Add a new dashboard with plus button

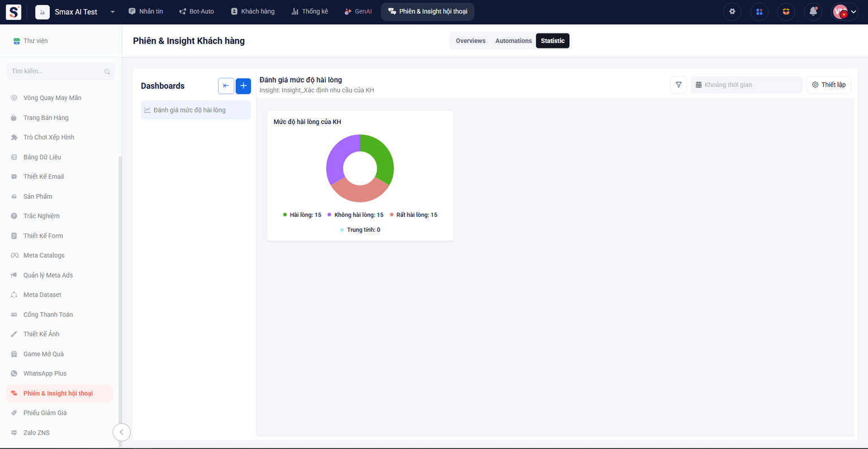(243, 86)
